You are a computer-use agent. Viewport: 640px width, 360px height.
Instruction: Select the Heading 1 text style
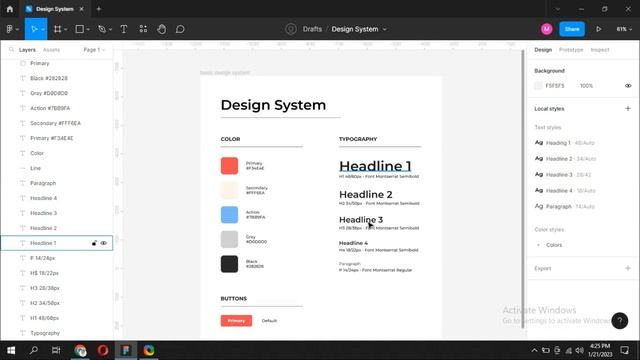pyautogui.click(x=565, y=143)
